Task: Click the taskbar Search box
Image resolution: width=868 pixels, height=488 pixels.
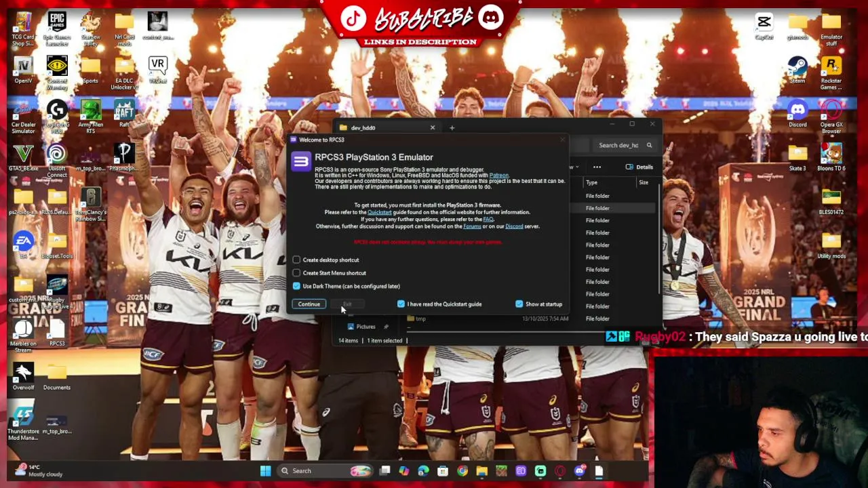Action: [x=325, y=471]
